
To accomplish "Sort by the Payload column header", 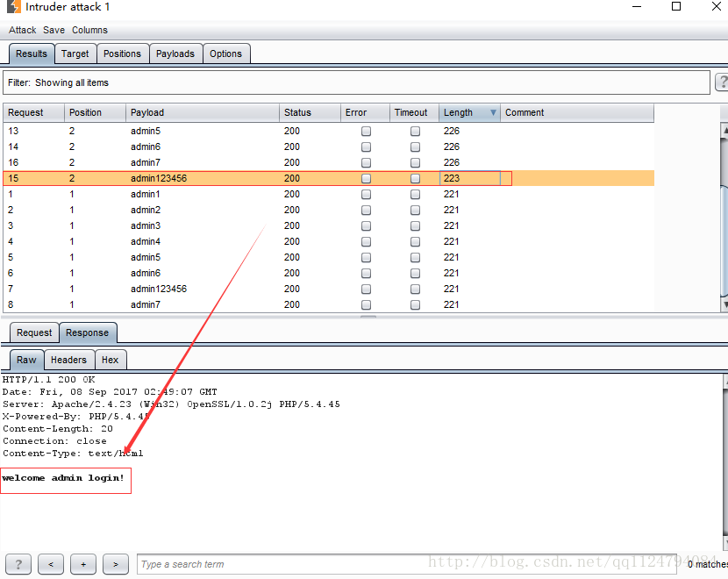I will tap(203, 112).
